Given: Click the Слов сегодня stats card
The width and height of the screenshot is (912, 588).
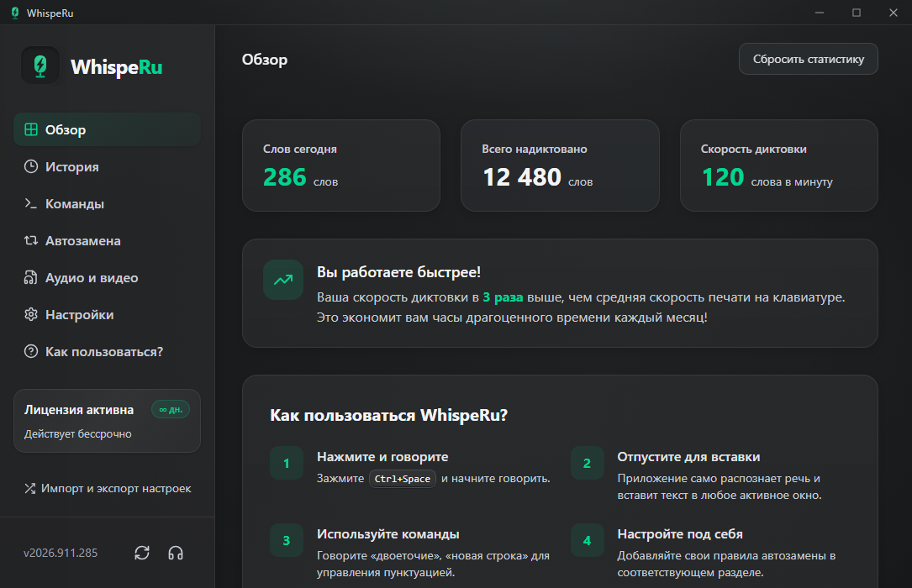Looking at the screenshot, I should 340,165.
